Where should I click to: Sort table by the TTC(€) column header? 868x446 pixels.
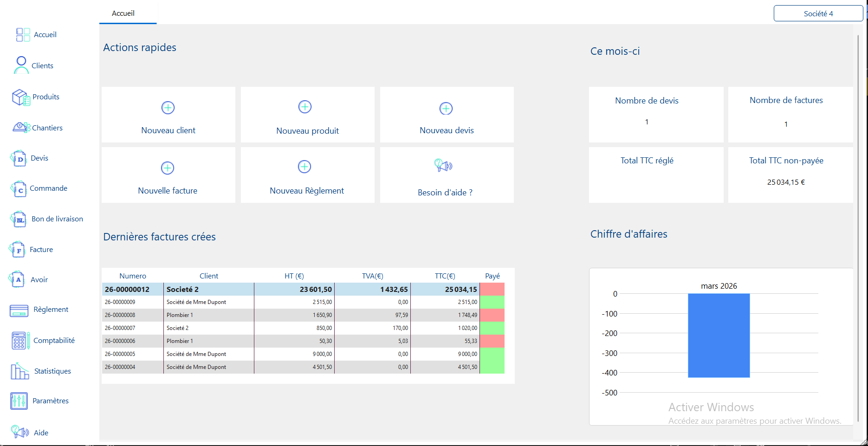tap(445, 276)
